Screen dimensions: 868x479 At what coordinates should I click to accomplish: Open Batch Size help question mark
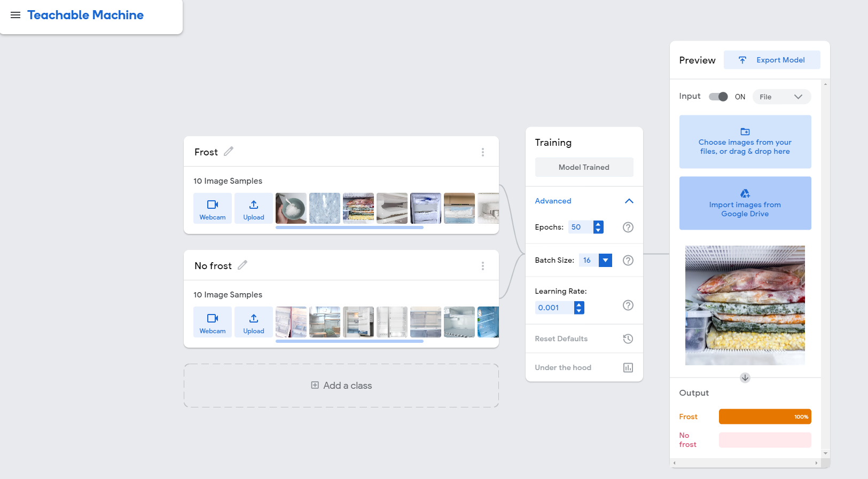tap(628, 260)
